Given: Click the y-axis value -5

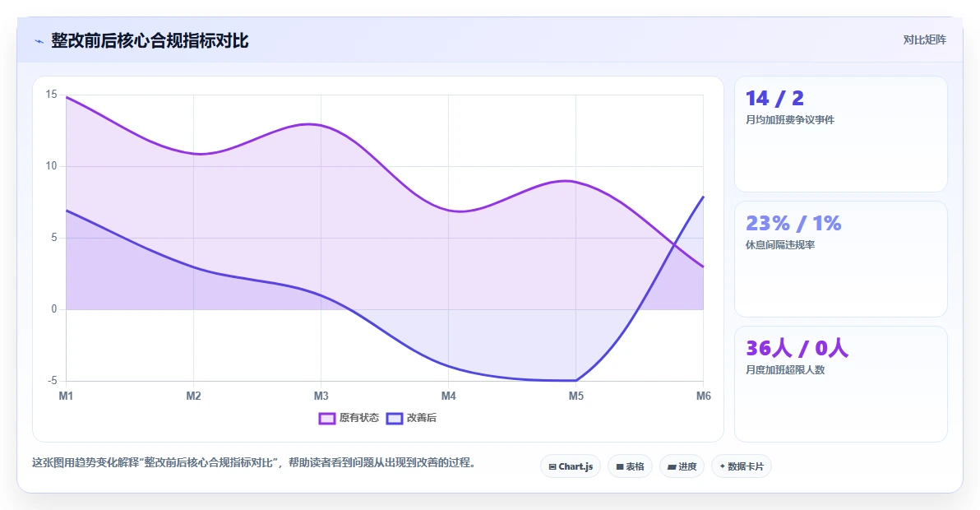Looking at the screenshot, I should (x=52, y=381).
